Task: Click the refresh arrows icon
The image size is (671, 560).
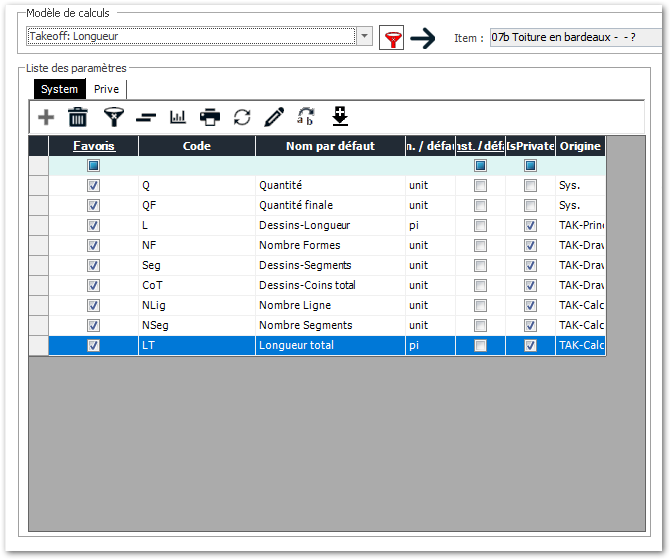Action: (x=242, y=117)
